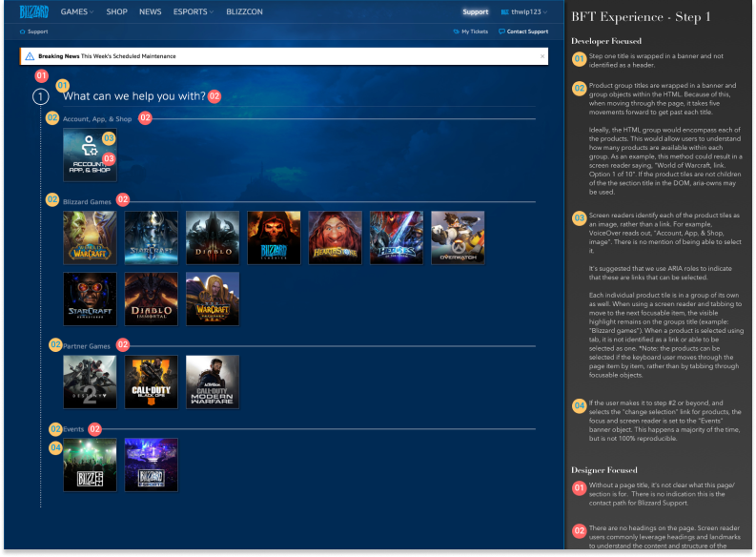Image resolution: width=756 pixels, height=557 pixels.
Task: Expand the Esports dropdown menu
Action: (x=193, y=11)
